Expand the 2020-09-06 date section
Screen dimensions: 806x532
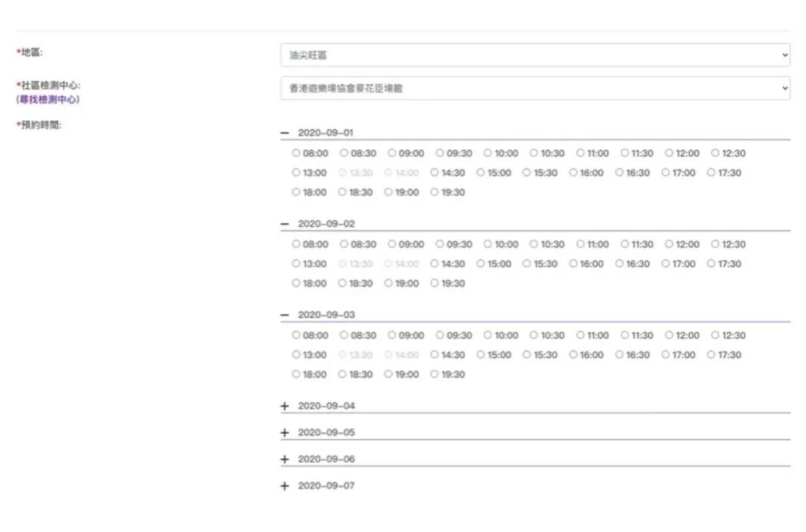tap(284, 460)
